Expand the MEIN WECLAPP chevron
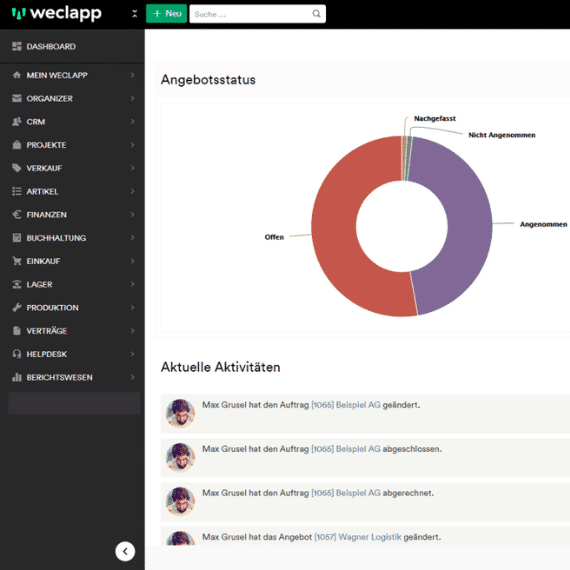 click(132, 75)
